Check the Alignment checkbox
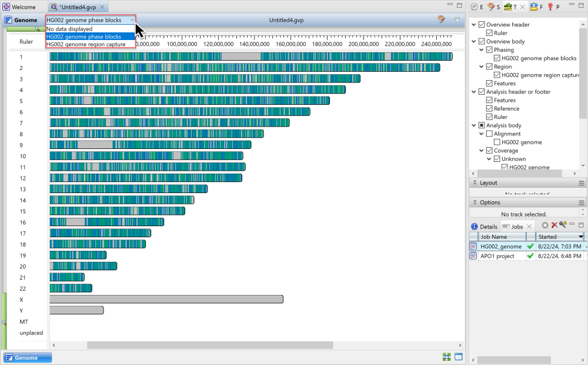Image resolution: width=588 pixels, height=365 pixels. coord(489,134)
